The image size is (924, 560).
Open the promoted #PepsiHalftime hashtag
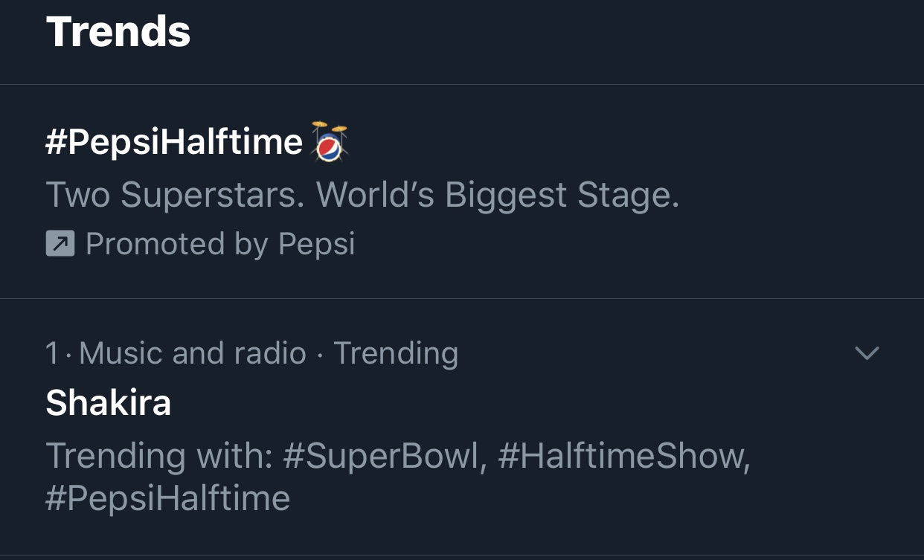174,142
